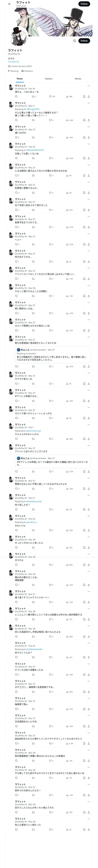This screenshot has width=98, height=868.
Task: Open the @Pongi_0514 mention link
Action: click(x=33, y=109)
